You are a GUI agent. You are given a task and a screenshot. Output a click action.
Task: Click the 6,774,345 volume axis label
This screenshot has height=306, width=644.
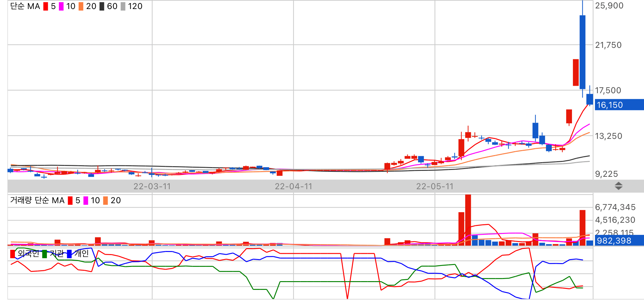pyautogui.click(x=615, y=207)
